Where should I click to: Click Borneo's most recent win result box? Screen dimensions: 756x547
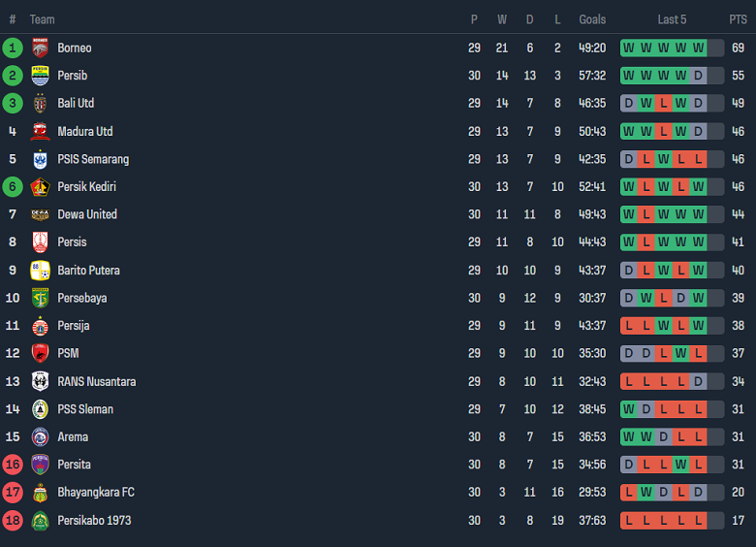pos(698,48)
